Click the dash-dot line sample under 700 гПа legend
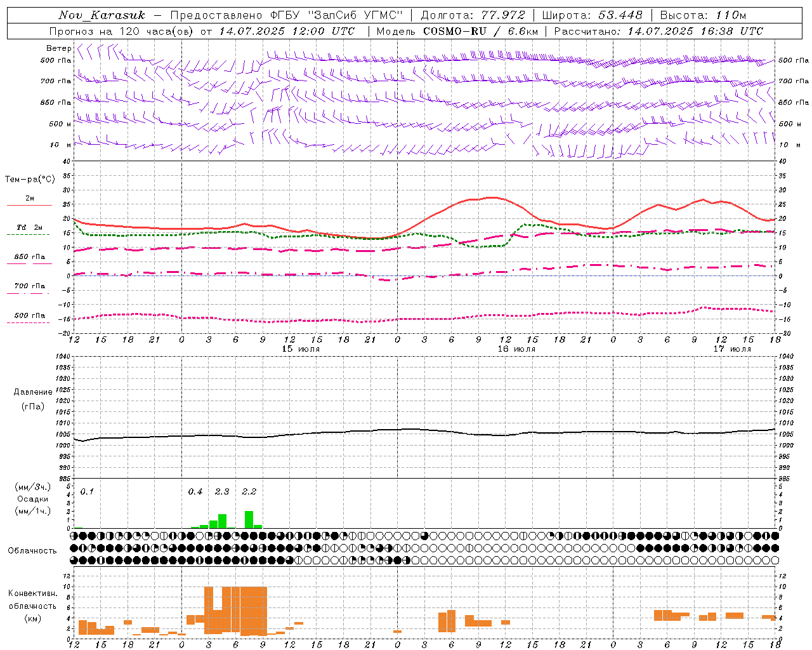Image resolution: width=812 pixels, height=650 pixels. [x=29, y=293]
